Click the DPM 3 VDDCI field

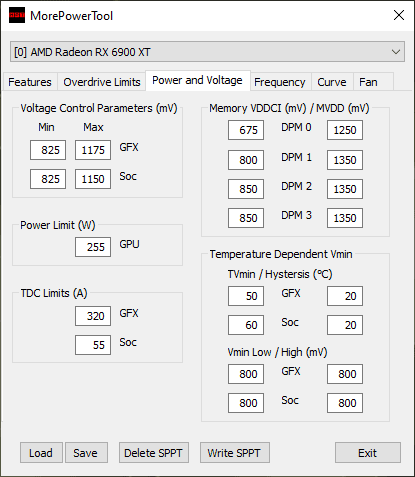(246, 218)
